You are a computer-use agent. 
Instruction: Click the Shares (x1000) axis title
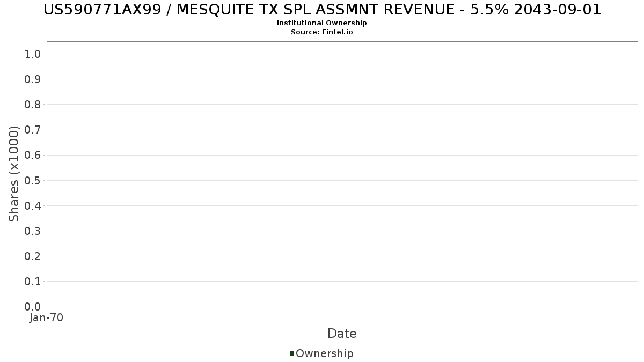[14, 174]
